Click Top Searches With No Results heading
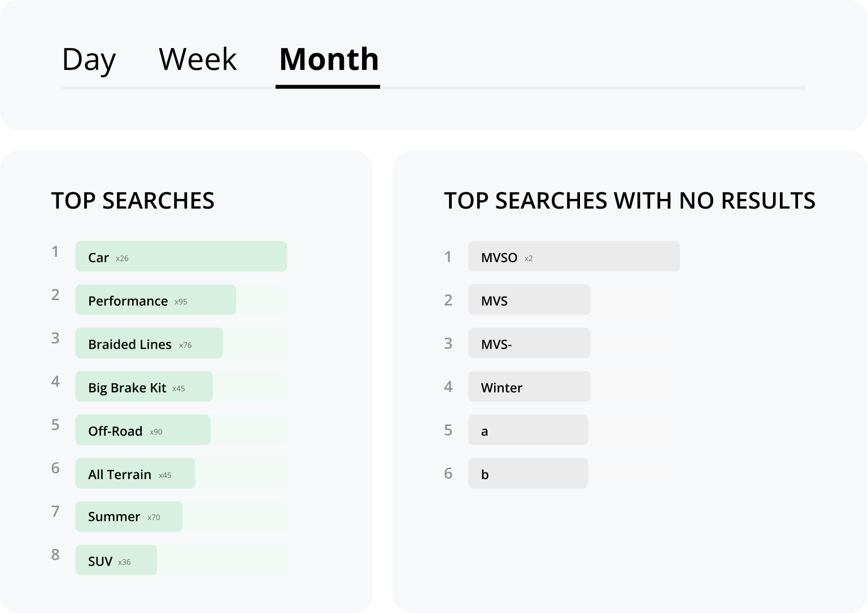This screenshot has height=613, width=868. click(x=630, y=201)
